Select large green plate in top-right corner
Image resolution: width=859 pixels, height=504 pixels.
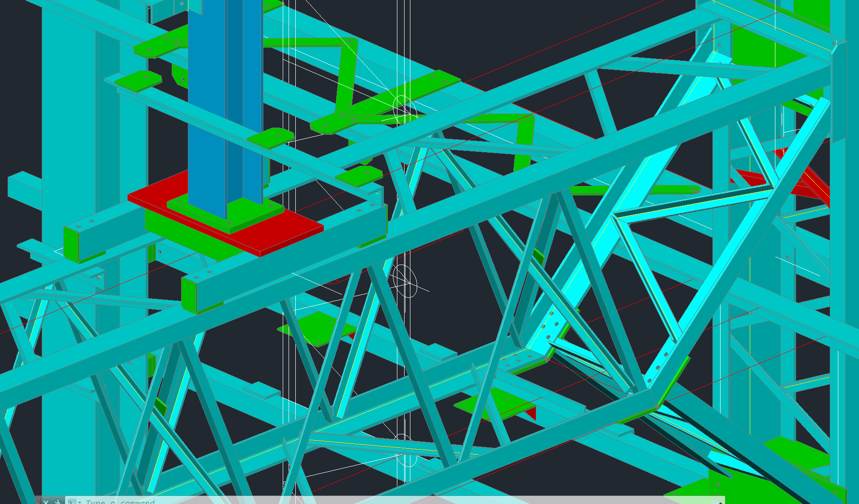[x=760, y=49]
